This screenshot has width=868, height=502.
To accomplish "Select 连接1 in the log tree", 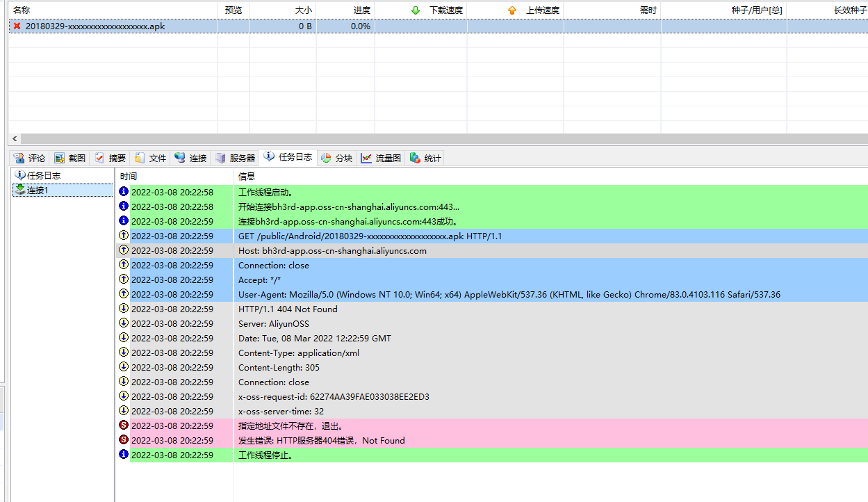I will [x=38, y=190].
